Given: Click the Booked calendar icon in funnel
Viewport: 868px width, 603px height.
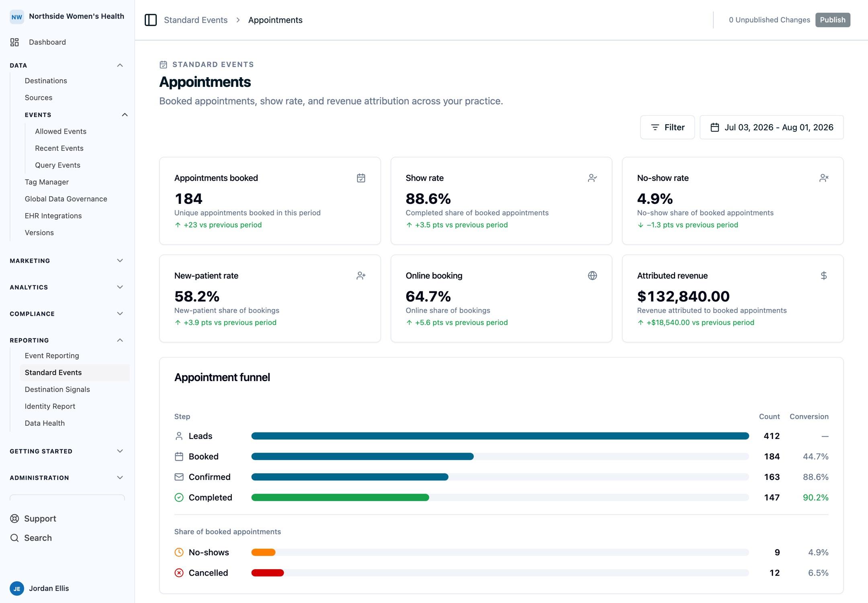Looking at the screenshot, I should (179, 457).
